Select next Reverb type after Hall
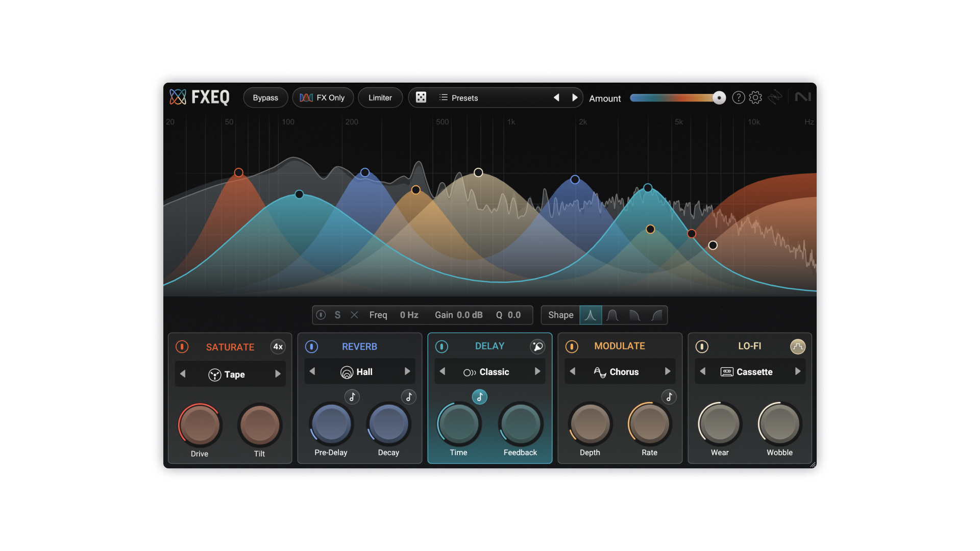The height and width of the screenshot is (551, 980). [x=407, y=371]
